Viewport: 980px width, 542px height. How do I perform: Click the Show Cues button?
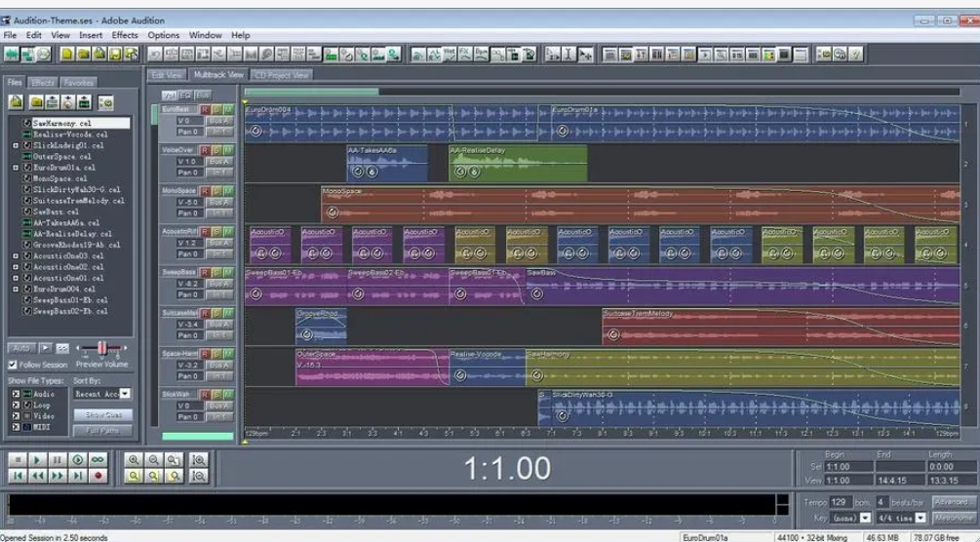coord(103,414)
